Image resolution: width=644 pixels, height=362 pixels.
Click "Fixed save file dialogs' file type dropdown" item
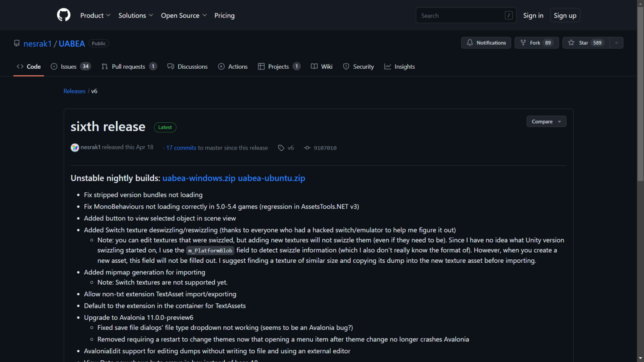[x=225, y=328]
